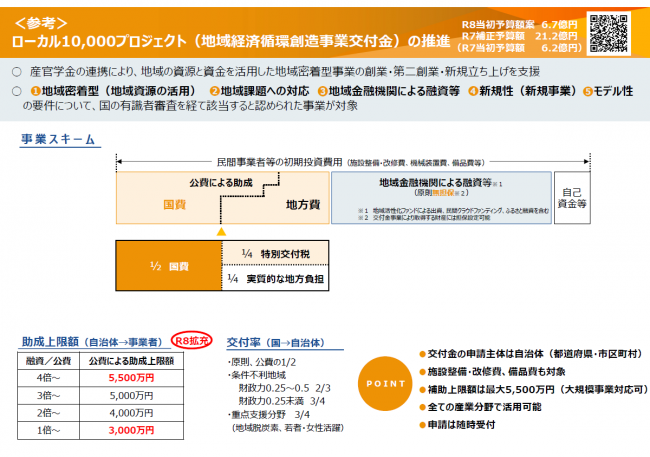The width and height of the screenshot is (650, 457).
Task: Click the circle bullet before the numbered requirements line
Action: [x=17, y=91]
